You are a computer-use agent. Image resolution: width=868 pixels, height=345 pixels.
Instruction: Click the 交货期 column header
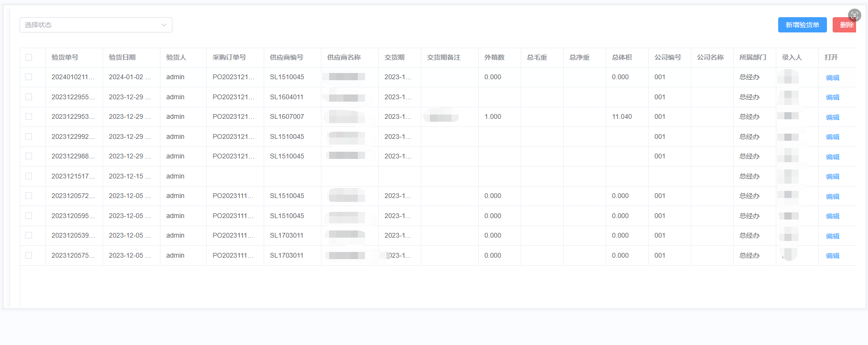[x=395, y=57]
